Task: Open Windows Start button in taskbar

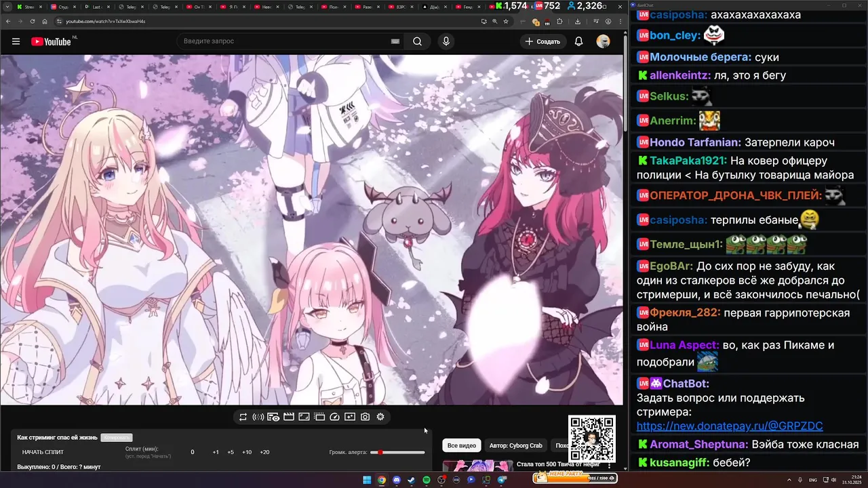Action: coord(367,480)
